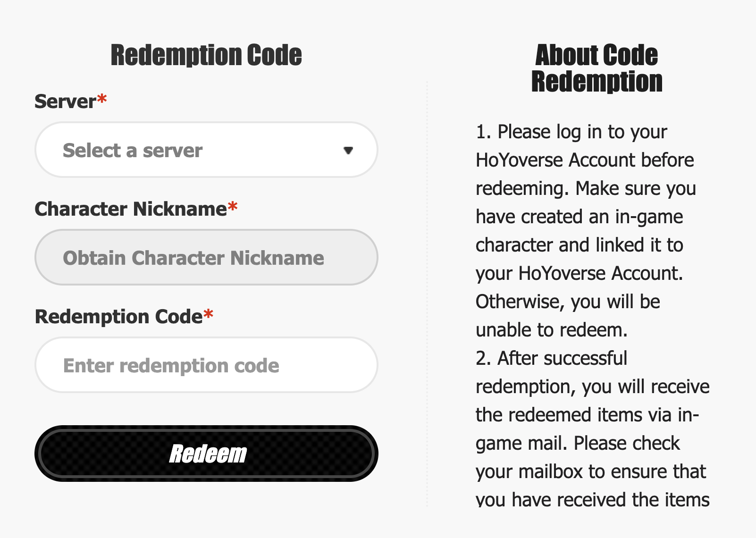Image resolution: width=756 pixels, height=538 pixels.
Task: Click the About Code Redemption heading
Action: coord(596,68)
